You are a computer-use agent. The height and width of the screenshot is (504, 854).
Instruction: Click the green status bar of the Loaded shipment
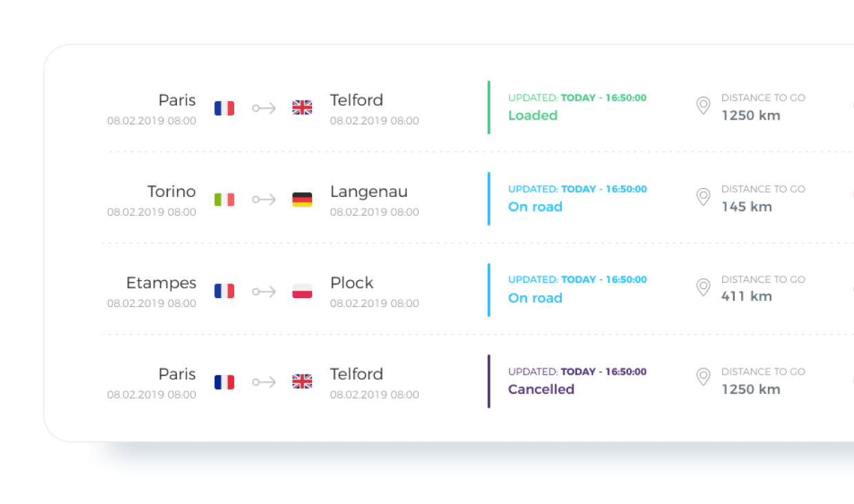tap(489, 107)
